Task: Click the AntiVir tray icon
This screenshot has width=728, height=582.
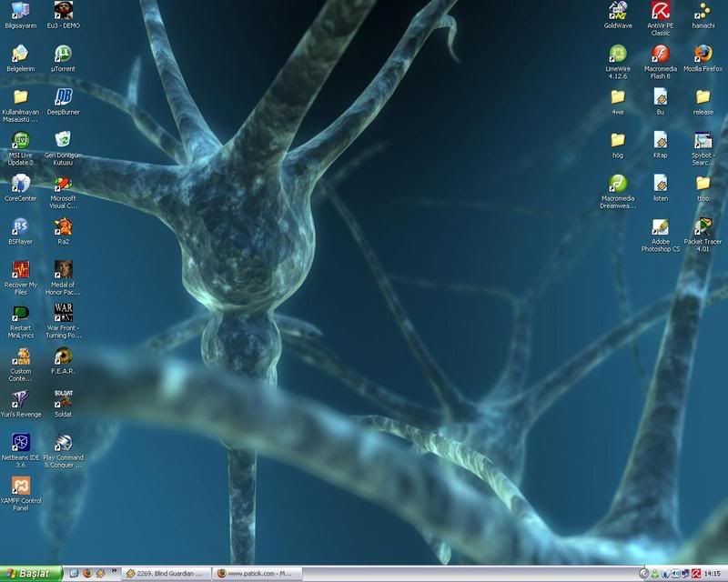Action: [696, 574]
